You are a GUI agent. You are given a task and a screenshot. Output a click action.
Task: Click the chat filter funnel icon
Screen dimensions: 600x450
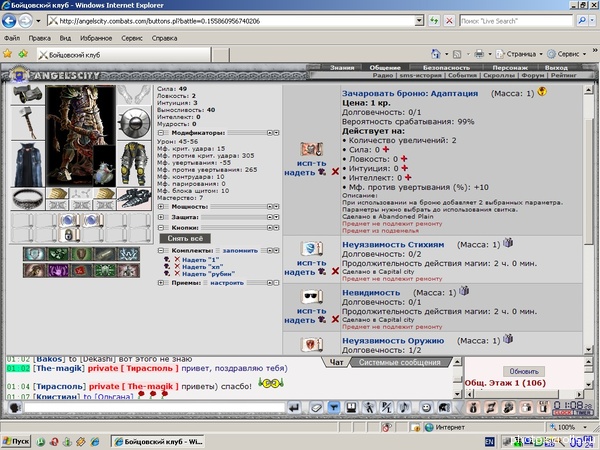[x=334, y=408]
